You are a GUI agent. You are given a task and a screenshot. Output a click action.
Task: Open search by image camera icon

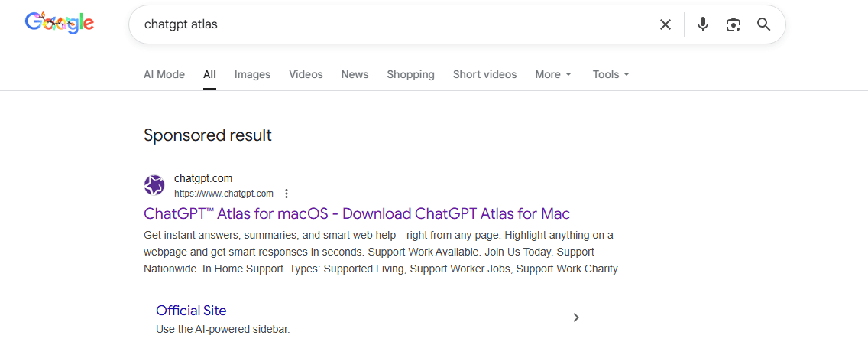tap(734, 24)
